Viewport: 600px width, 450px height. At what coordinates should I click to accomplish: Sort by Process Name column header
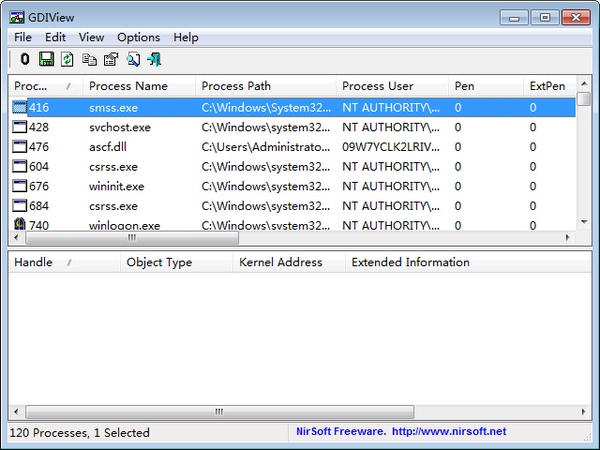[x=128, y=86]
